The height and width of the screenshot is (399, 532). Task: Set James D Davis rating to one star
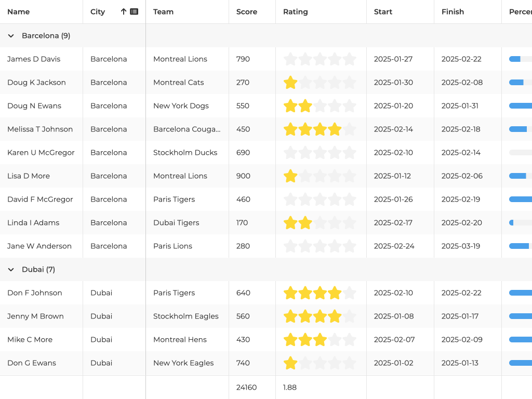click(290, 59)
